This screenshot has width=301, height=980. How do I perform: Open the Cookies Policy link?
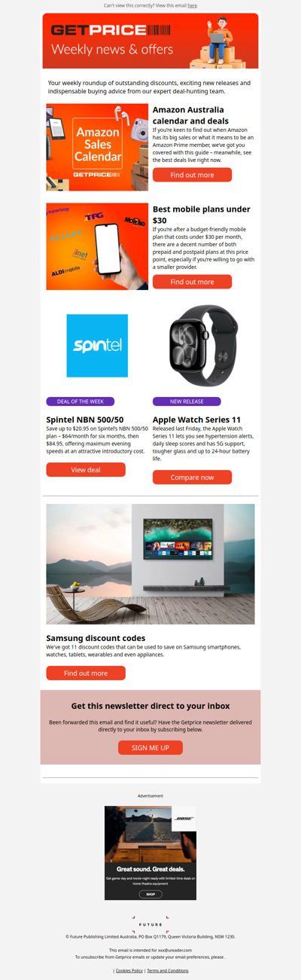[129, 971]
